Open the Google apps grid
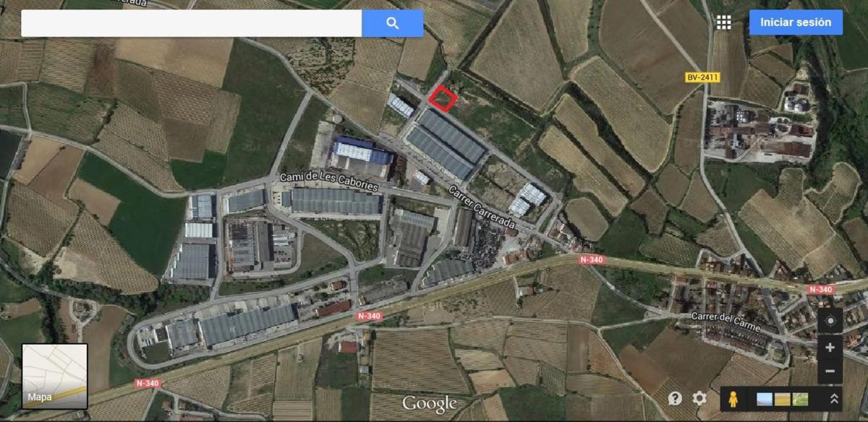The width and height of the screenshot is (868, 422). [x=723, y=22]
